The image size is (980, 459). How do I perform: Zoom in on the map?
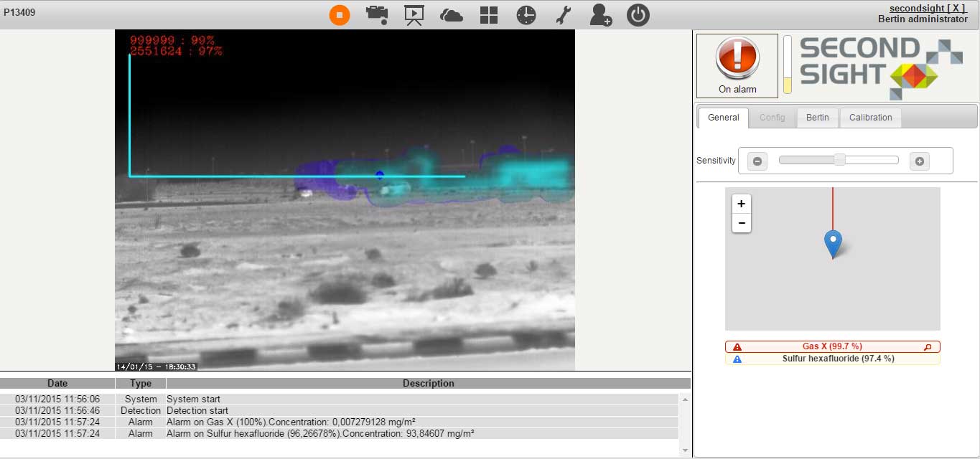(x=742, y=204)
